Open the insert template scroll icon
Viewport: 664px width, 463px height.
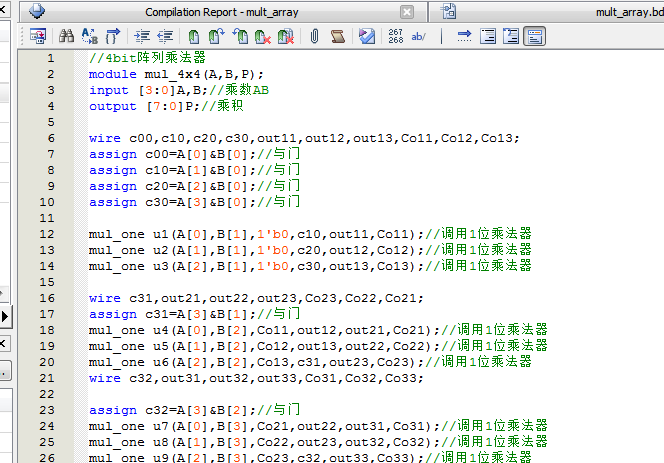click(337, 37)
